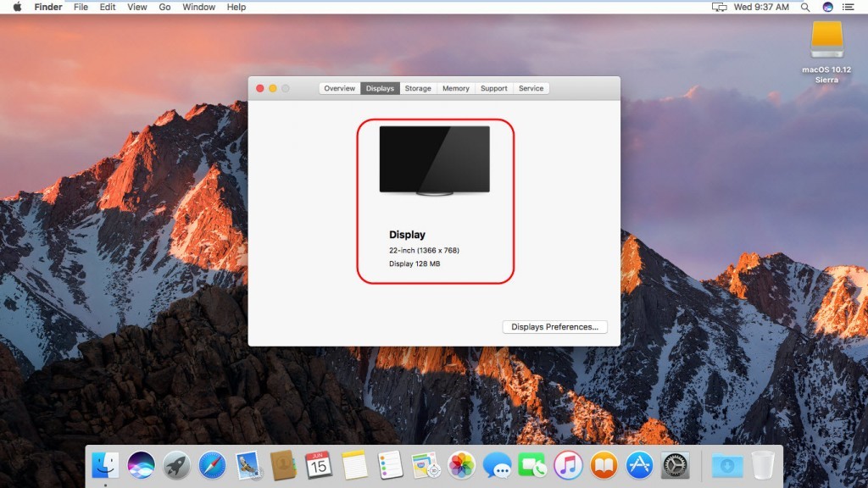Start a FaceTime call from the Dock
868x488 pixels.
coord(532,465)
